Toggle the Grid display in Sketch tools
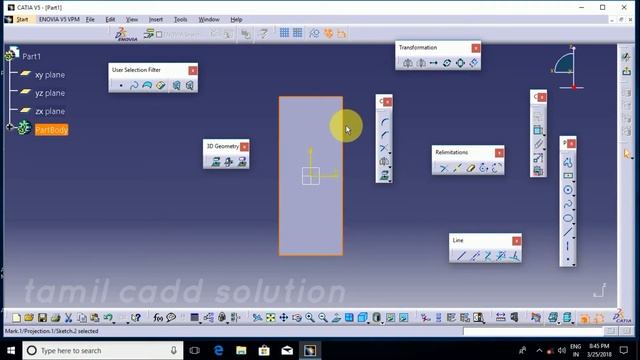The height and width of the screenshot is (360, 640). pos(284,33)
